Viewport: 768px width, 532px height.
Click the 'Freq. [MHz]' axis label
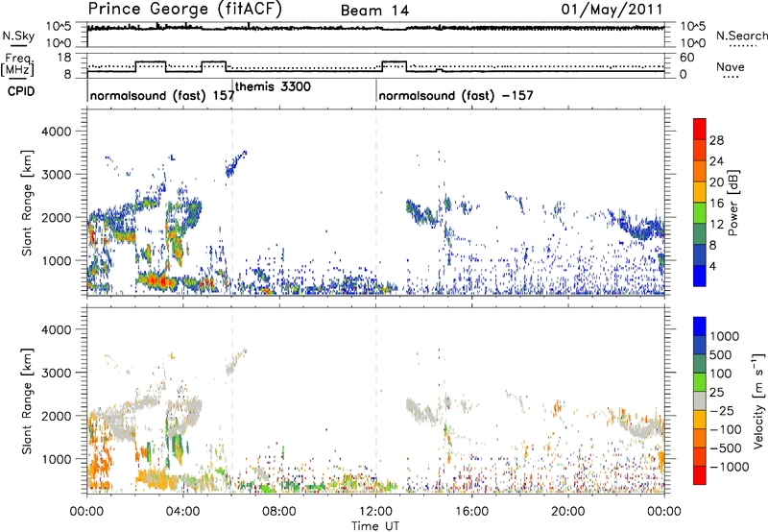(x=17, y=64)
